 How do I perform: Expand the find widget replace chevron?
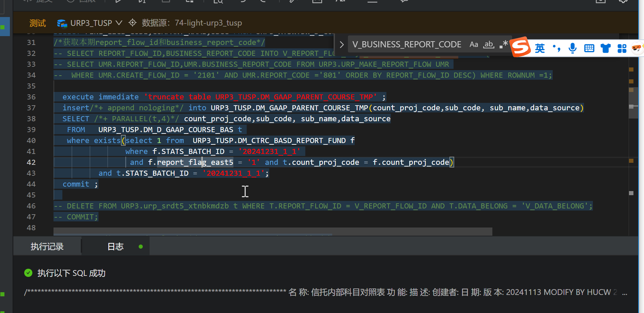(x=342, y=45)
